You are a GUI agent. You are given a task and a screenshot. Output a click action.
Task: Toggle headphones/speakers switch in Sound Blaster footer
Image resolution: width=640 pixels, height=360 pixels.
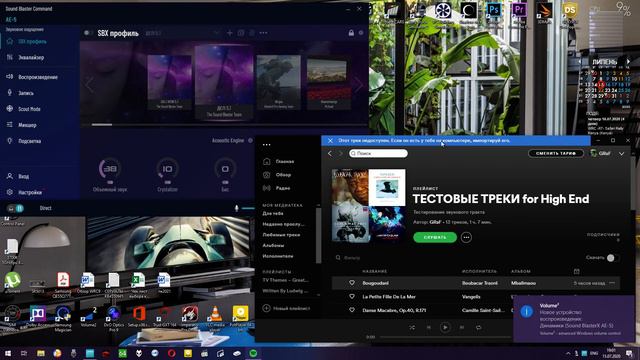click(16, 208)
